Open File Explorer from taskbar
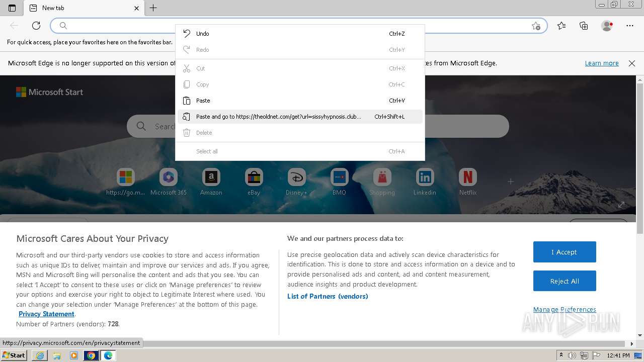The height and width of the screenshot is (362, 644). click(x=57, y=355)
